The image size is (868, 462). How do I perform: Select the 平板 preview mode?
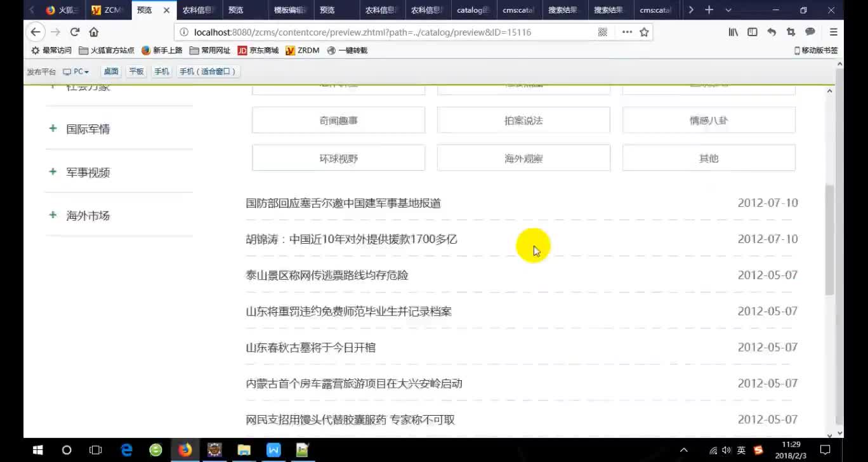136,72
